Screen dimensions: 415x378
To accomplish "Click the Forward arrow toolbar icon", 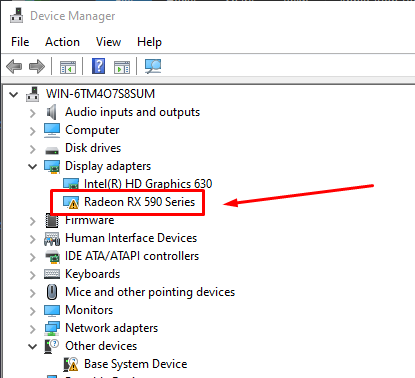I will [37, 66].
